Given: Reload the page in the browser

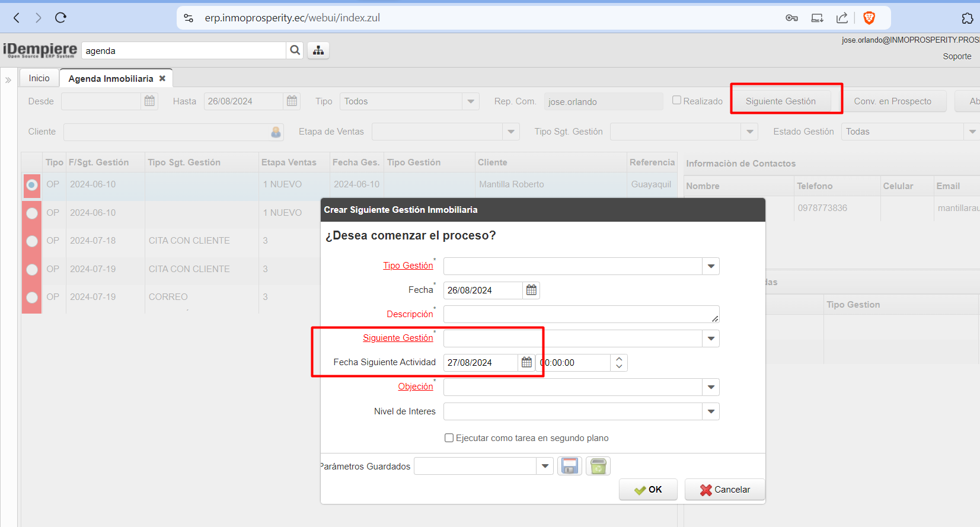Looking at the screenshot, I should 60,18.
